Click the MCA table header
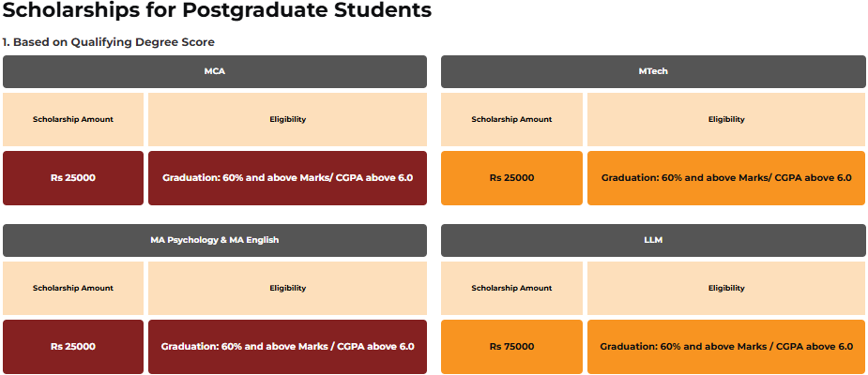This screenshot has height=375, width=868. [215, 71]
